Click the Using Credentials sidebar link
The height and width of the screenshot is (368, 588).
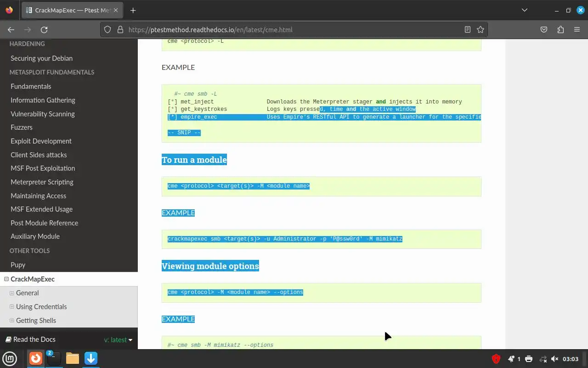(x=41, y=307)
